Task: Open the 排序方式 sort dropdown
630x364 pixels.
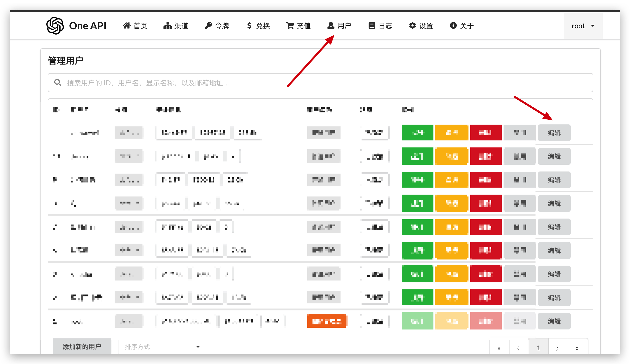Action: point(162,347)
